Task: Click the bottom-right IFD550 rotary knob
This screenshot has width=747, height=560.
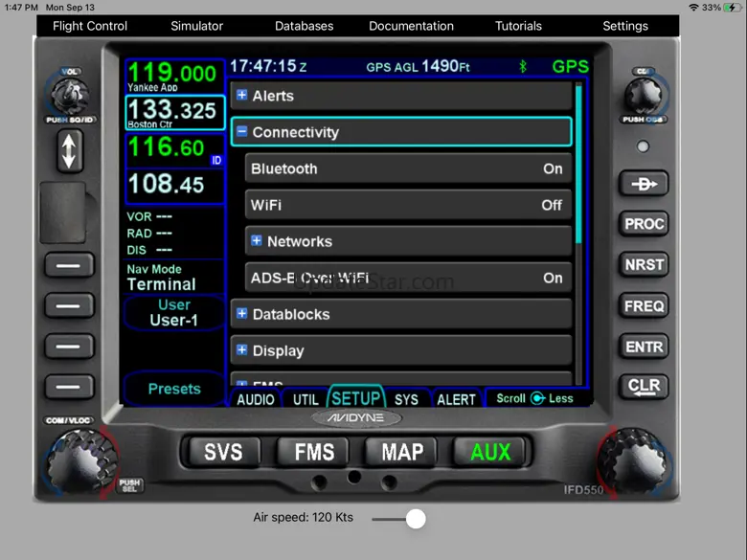Action: [635, 463]
